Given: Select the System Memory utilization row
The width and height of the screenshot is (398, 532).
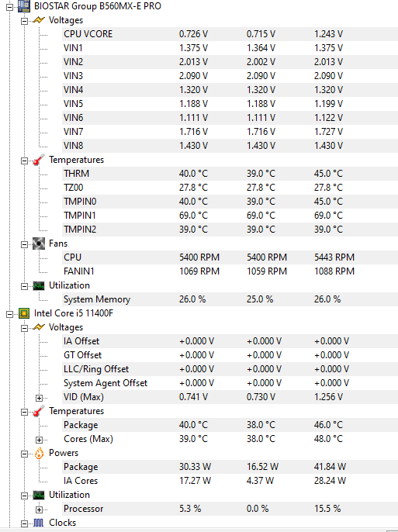Looking at the screenshot, I should point(230,299).
